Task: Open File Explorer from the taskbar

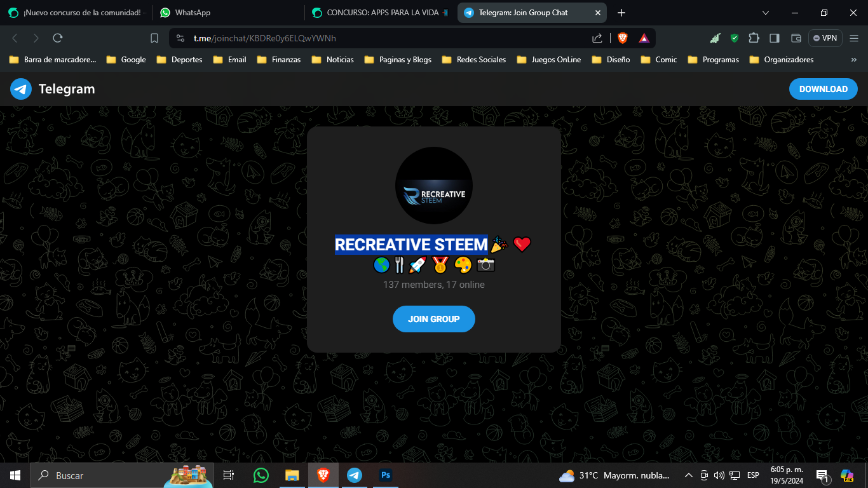Action: [x=292, y=475]
